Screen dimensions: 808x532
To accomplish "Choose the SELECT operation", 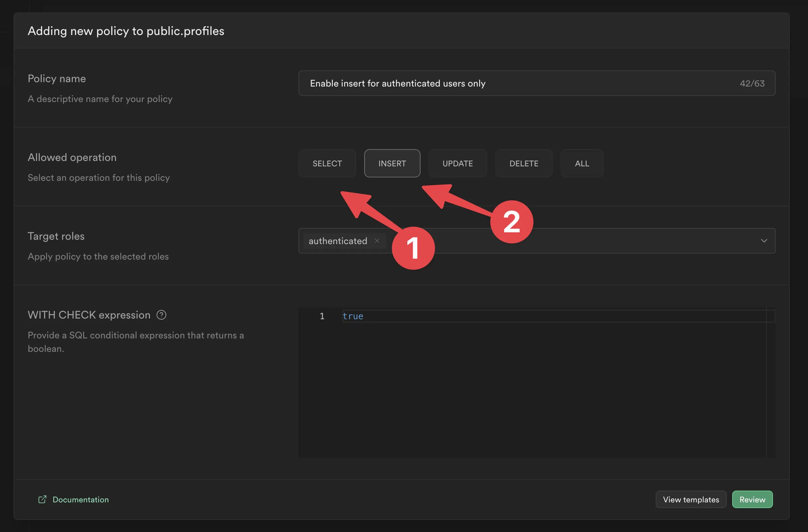I will tap(327, 164).
